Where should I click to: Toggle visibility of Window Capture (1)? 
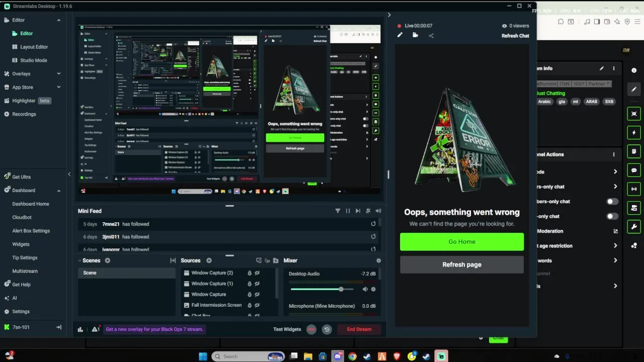257,284
